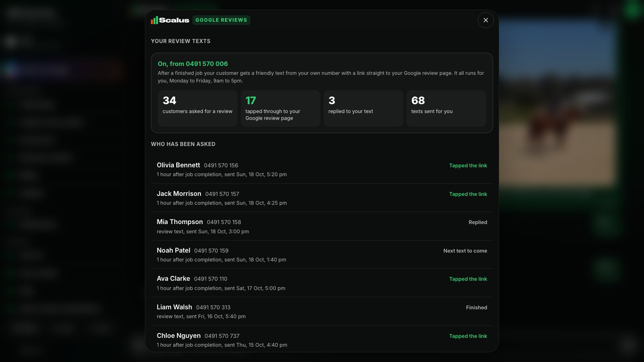The width and height of the screenshot is (644, 362).
Task: Click Noah Patel's name
Action: [x=173, y=250]
